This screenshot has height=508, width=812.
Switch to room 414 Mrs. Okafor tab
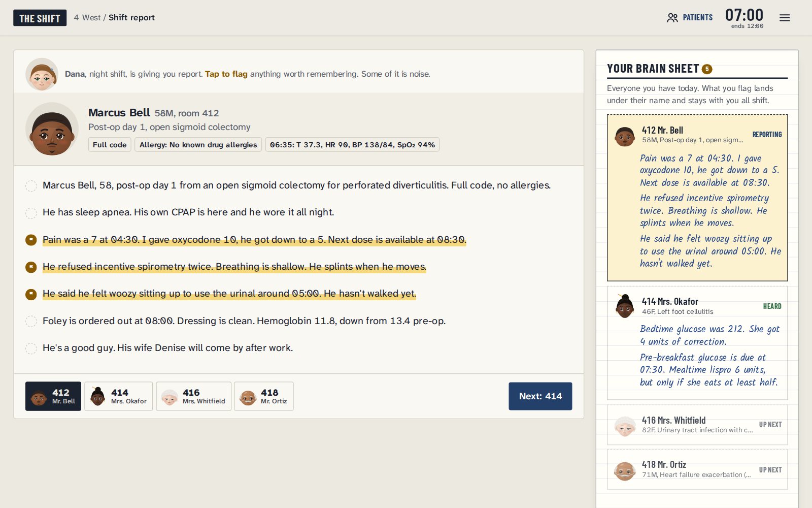118,396
